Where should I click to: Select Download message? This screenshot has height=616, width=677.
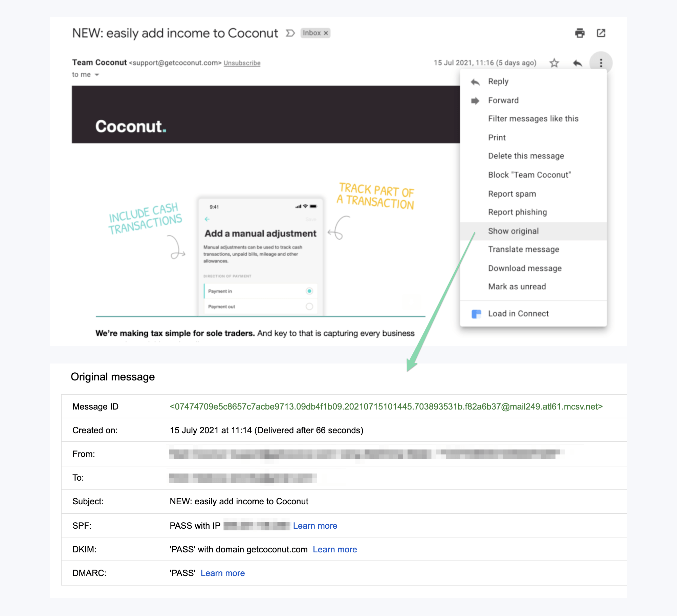click(x=533, y=268)
